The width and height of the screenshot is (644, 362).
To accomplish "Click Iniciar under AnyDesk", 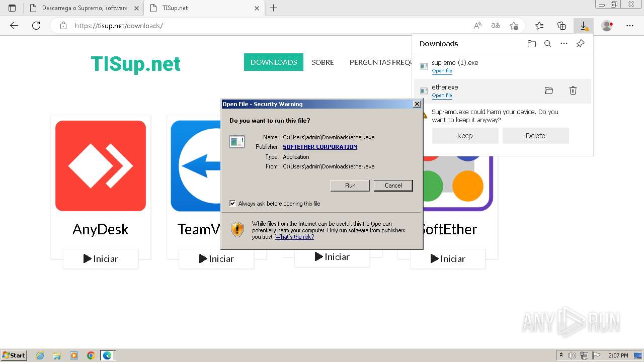I will pos(101,259).
